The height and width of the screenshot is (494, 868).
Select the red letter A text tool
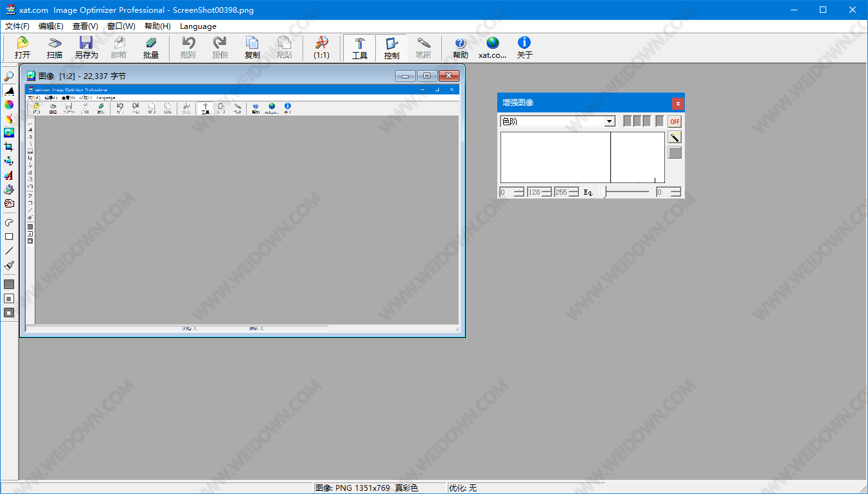pyautogui.click(x=9, y=175)
